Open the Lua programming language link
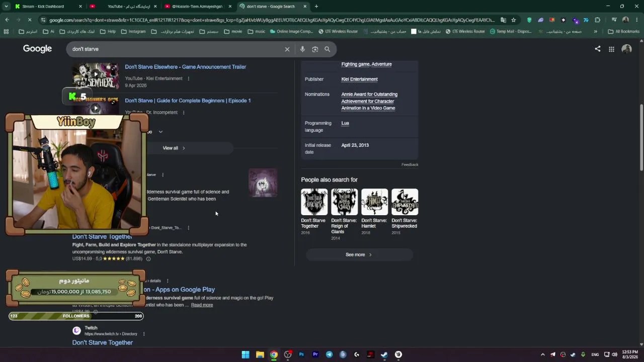644x362 pixels. coord(345,123)
